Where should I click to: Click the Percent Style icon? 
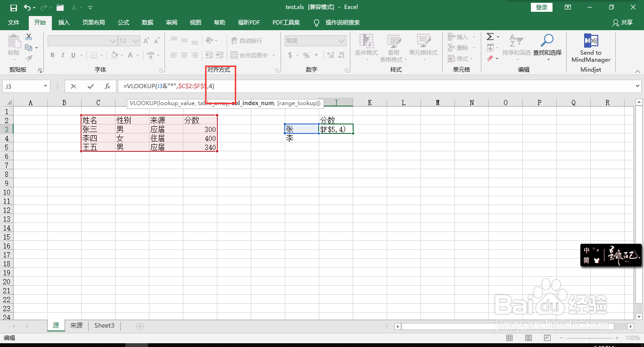pos(306,55)
